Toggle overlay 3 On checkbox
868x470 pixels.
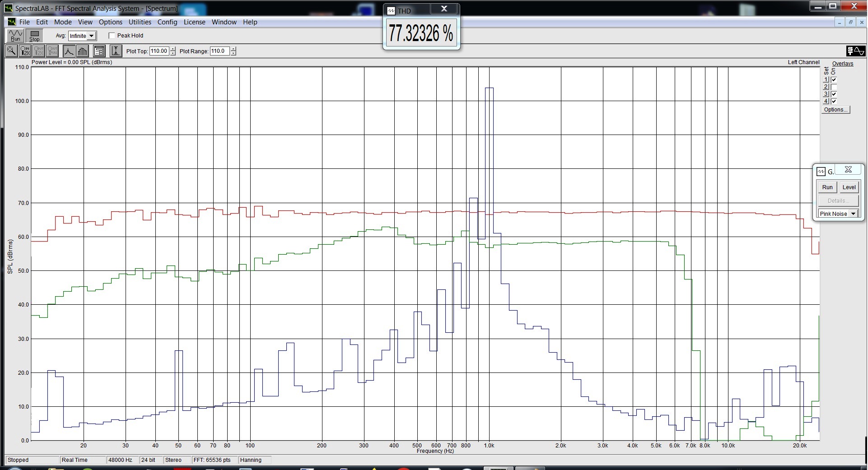pyautogui.click(x=834, y=94)
